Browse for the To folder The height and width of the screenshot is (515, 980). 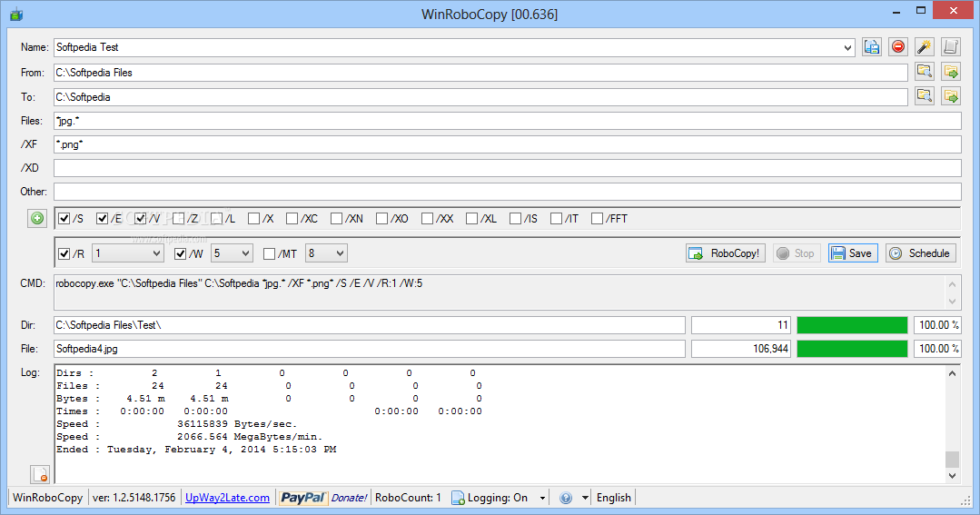(x=925, y=95)
